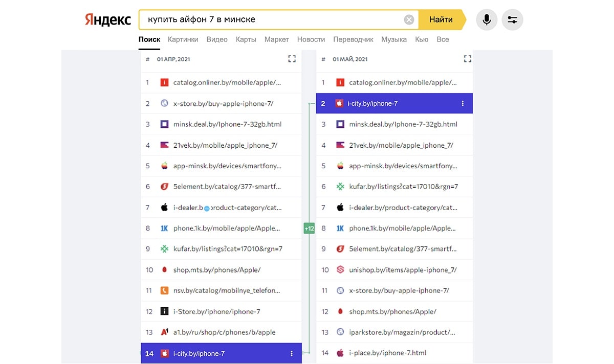Click the phone.1k.by favicon in May list
614x364 pixels.
pos(340,228)
